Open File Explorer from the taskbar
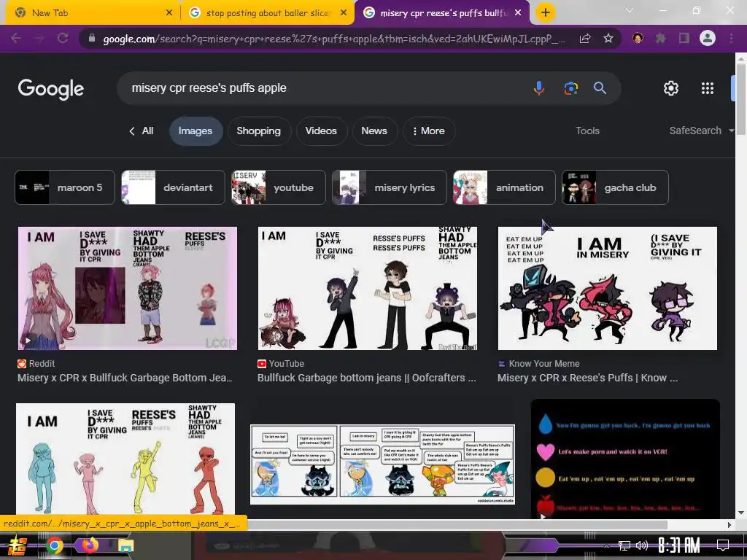This screenshot has height=560, width=747. click(125, 545)
